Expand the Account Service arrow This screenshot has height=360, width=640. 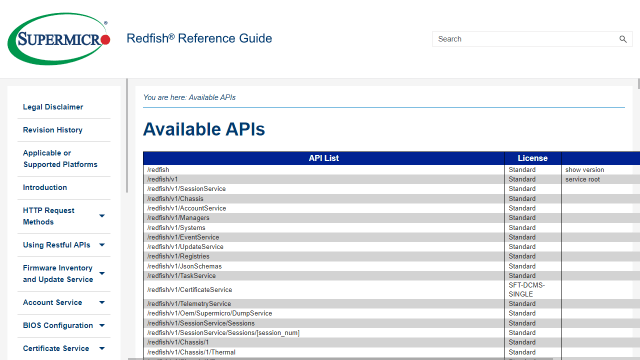pos(102,302)
